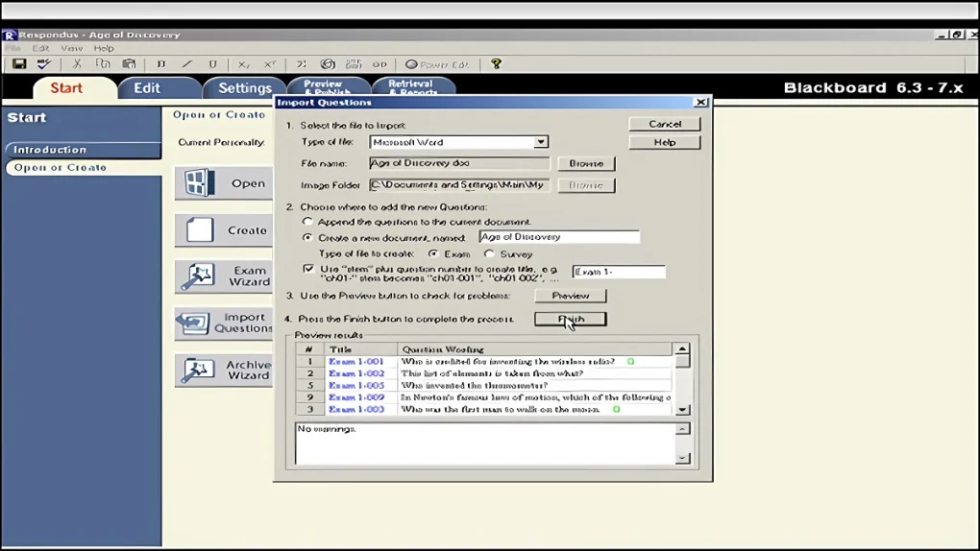Click the new document name text field
The height and width of the screenshot is (551, 980).
(x=558, y=237)
